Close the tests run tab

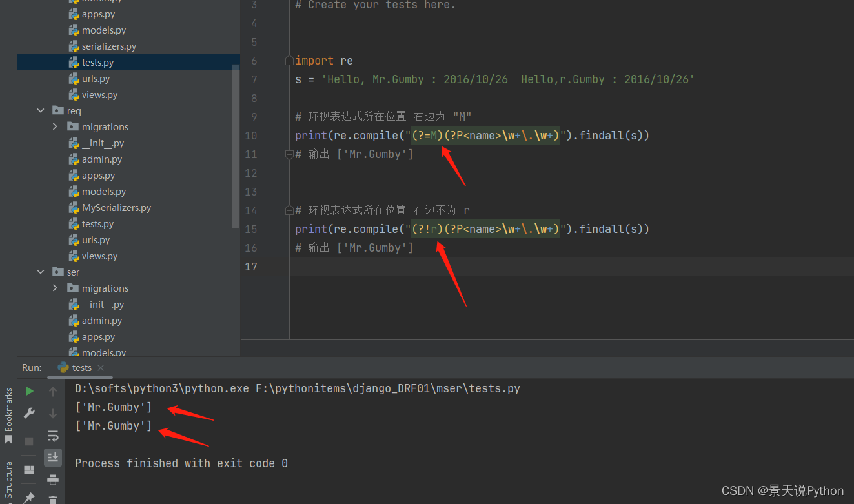[x=102, y=368]
